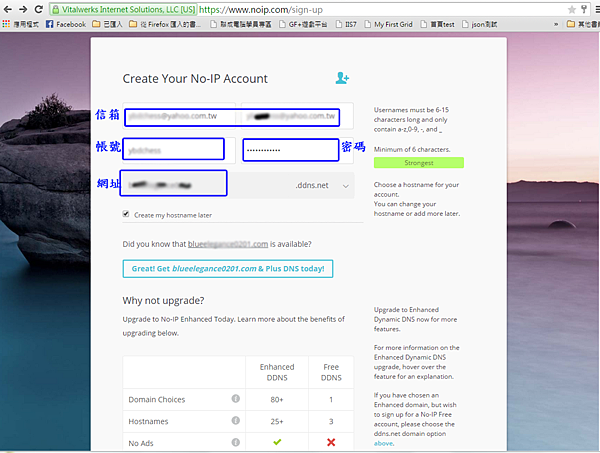Open the Firefox imported bookmarks folder
Screen dimensions: 600x453
(x=165, y=24)
